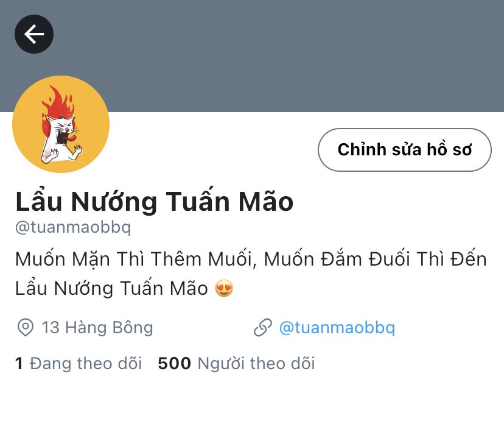View the 1 Đang theo dõi list
This screenshot has width=504, height=424.
(x=79, y=364)
